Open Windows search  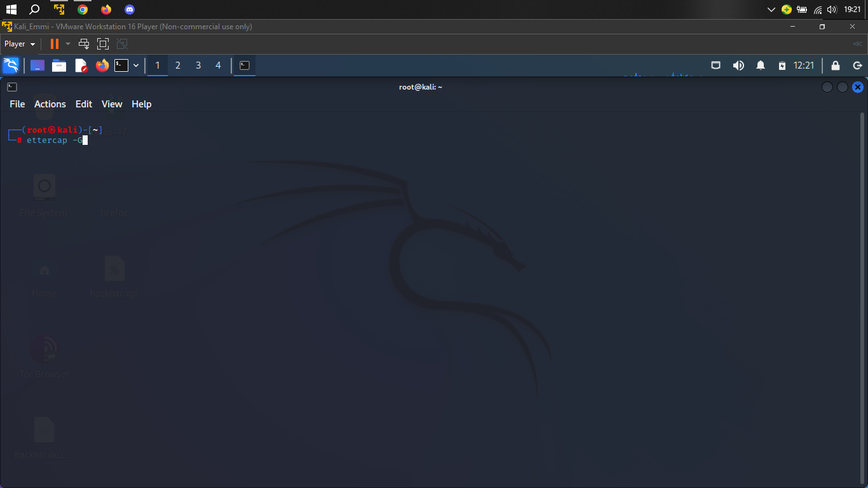[35, 10]
